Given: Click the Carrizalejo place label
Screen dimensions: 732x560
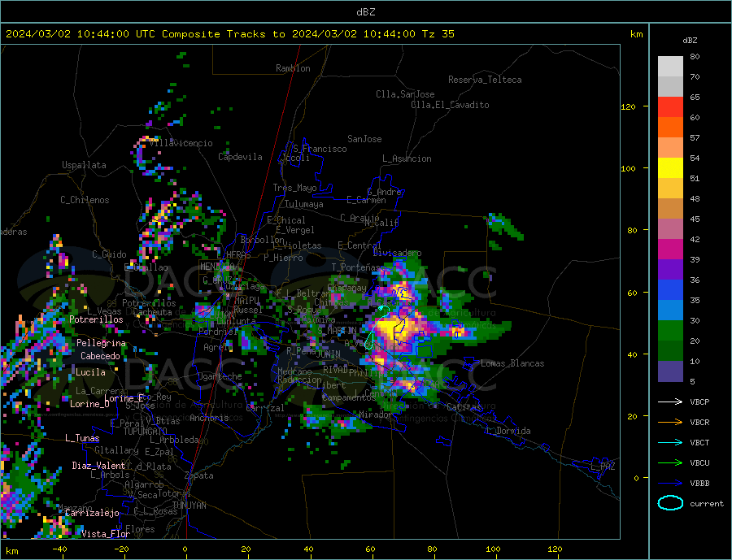Looking at the screenshot, I should [x=92, y=514].
